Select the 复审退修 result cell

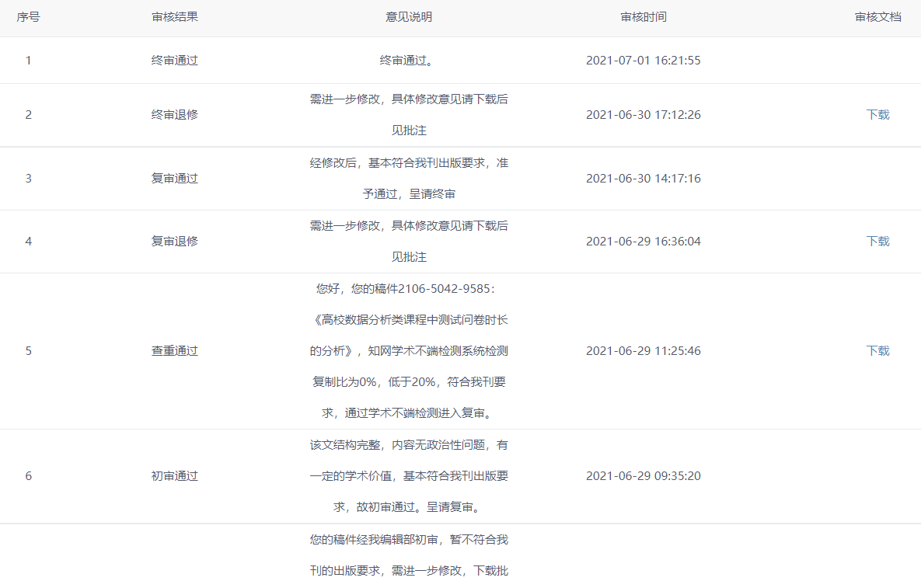(x=175, y=242)
